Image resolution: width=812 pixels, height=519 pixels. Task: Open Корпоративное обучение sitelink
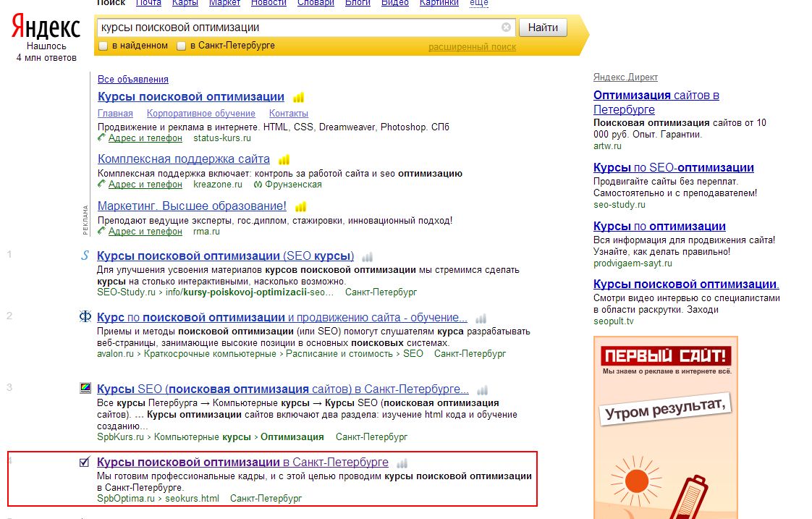coord(200,114)
